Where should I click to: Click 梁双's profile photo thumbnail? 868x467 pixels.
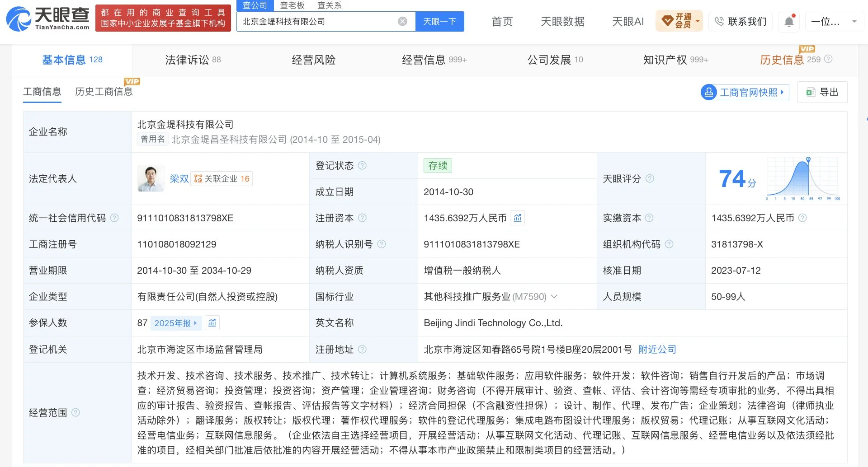151,178
